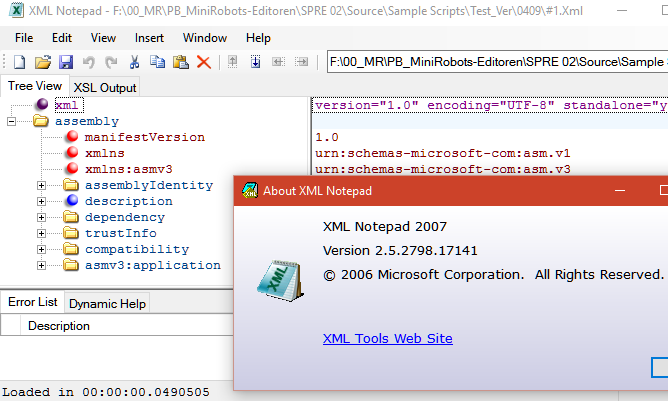Switch to the XSL Output tab
The width and height of the screenshot is (668, 401).
[105, 87]
